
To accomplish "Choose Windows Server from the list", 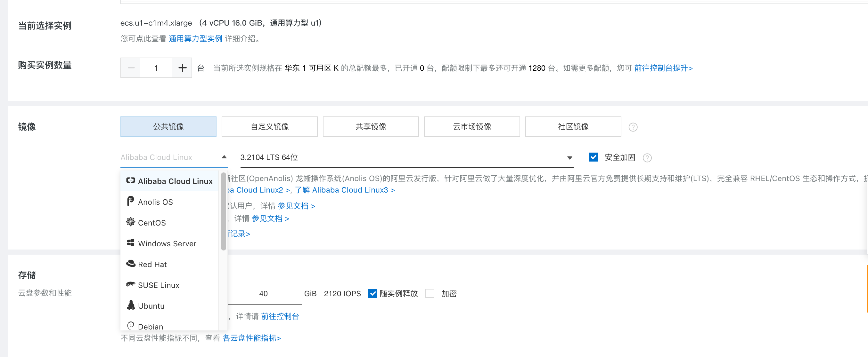I will pos(169,244).
